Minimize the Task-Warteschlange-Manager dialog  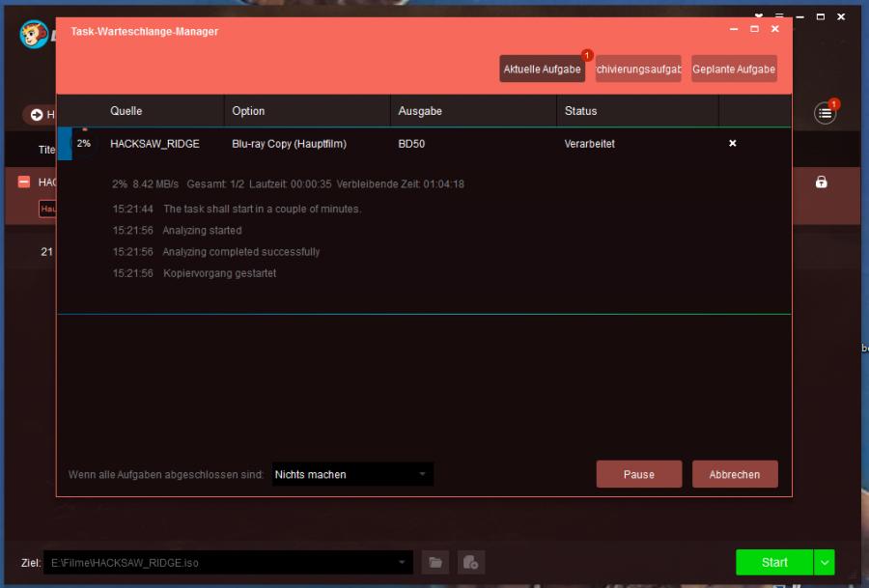click(x=734, y=29)
